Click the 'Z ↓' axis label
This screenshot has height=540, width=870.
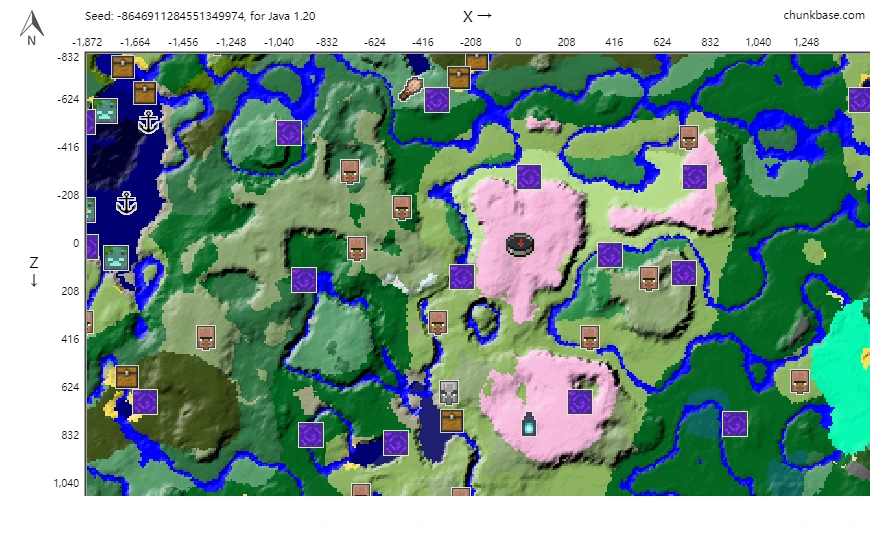click(34, 271)
